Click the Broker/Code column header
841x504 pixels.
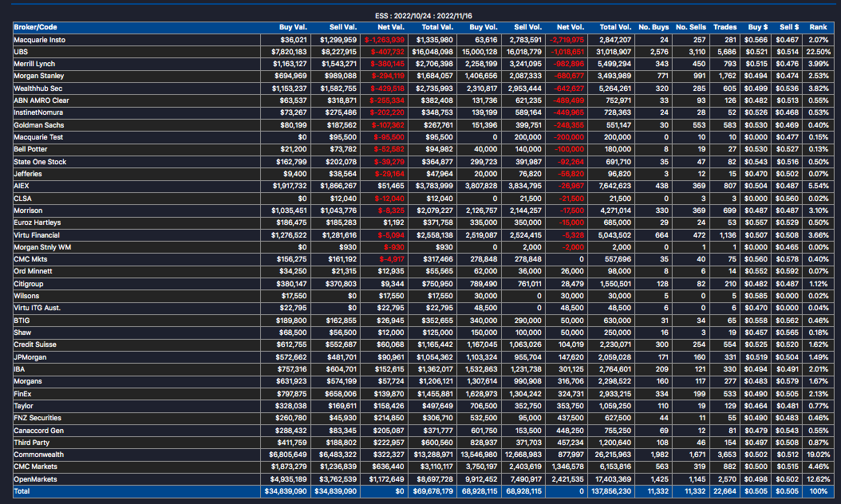pos(35,27)
